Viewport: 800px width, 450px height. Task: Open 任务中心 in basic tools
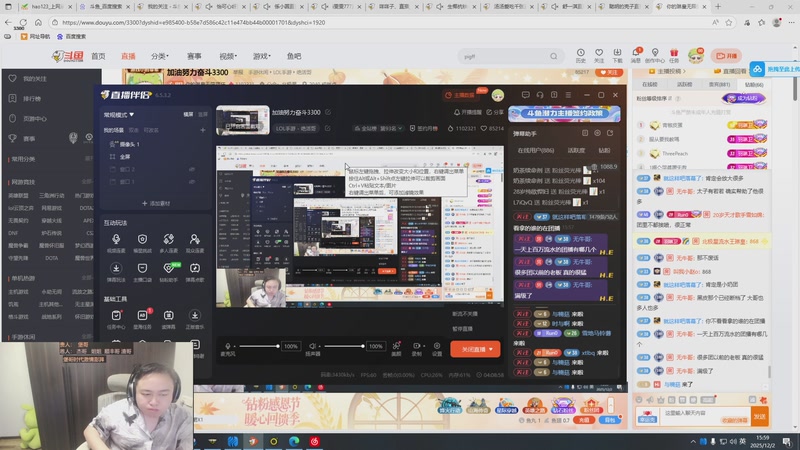click(116, 319)
